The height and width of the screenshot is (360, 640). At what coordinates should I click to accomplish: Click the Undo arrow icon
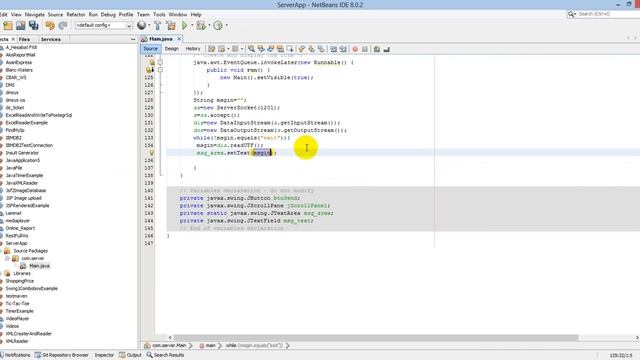[50, 25]
